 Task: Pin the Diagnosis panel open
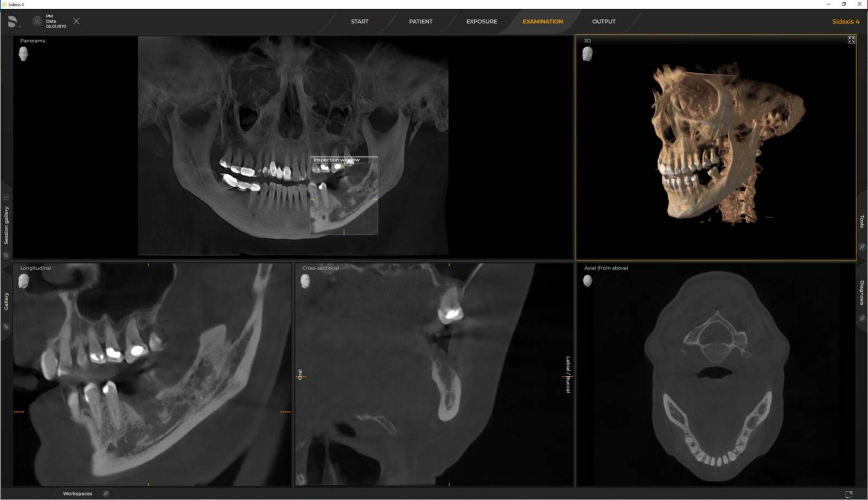pos(863,319)
